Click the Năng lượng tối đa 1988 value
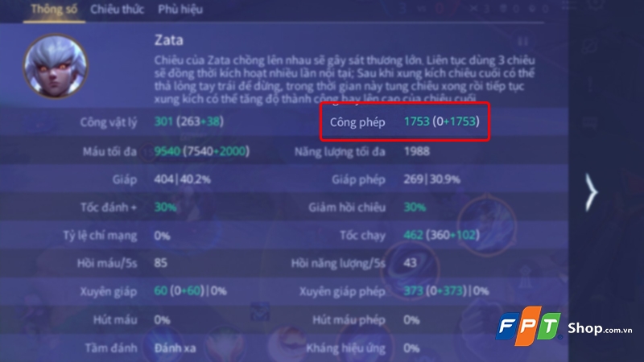644x362 pixels. point(416,151)
